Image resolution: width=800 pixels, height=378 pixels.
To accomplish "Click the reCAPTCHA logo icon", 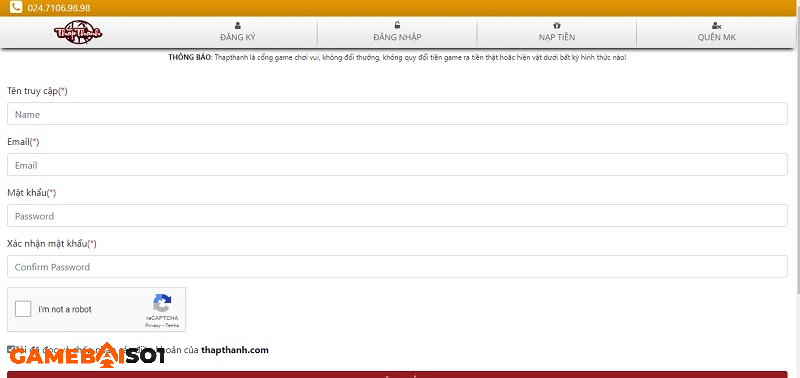I will (x=162, y=303).
